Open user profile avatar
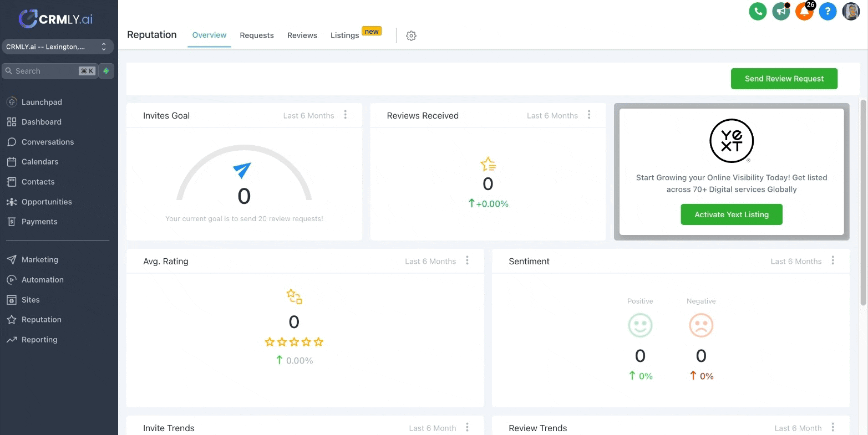This screenshot has height=435, width=868. (x=851, y=11)
